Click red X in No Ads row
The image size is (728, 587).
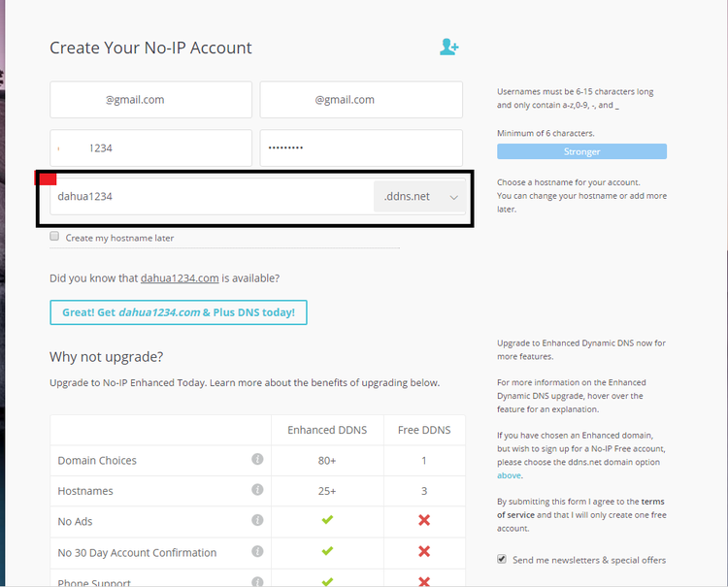(x=423, y=521)
